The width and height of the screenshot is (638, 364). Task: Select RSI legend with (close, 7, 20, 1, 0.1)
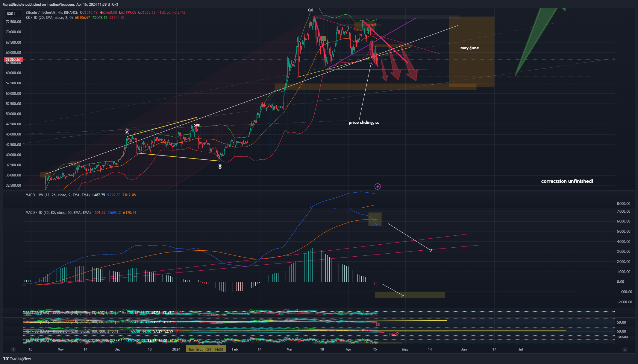69,341
